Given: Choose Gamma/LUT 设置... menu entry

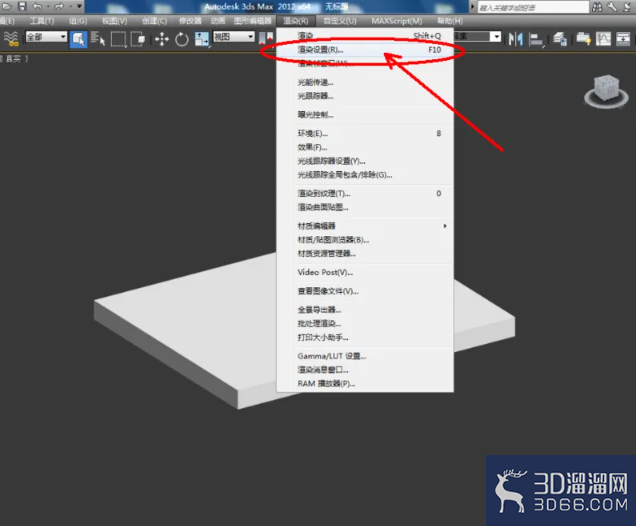Looking at the screenshot, I should tap(365, 356).
